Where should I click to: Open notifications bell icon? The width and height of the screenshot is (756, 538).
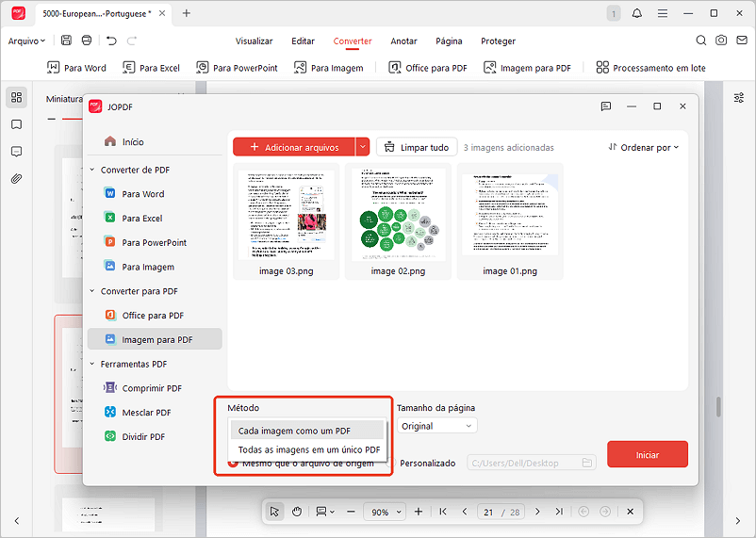637,13
